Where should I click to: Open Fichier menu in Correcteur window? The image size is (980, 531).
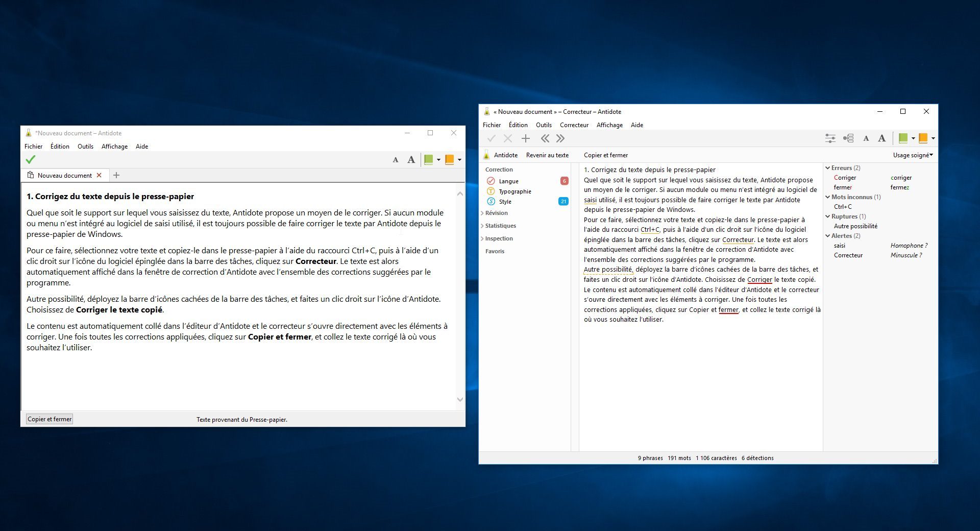tap(492, 125)
